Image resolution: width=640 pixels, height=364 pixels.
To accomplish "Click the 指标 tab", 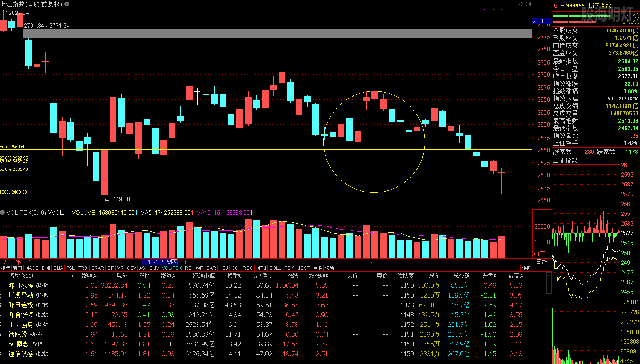I will (x=5, y=268).
